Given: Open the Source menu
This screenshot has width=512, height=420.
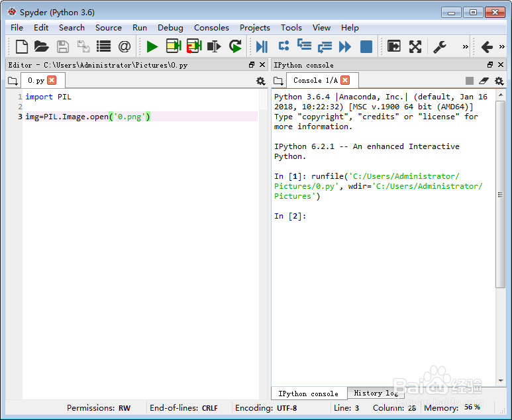Looking at the screenshot, I should (x=109, y=28).
